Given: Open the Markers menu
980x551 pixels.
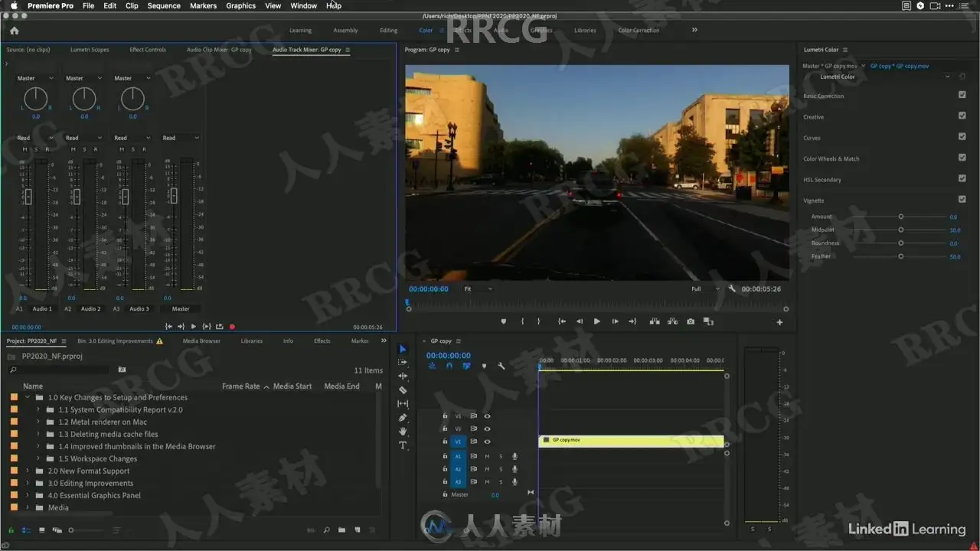Looking at the screenshot, I should coord(203,5).
